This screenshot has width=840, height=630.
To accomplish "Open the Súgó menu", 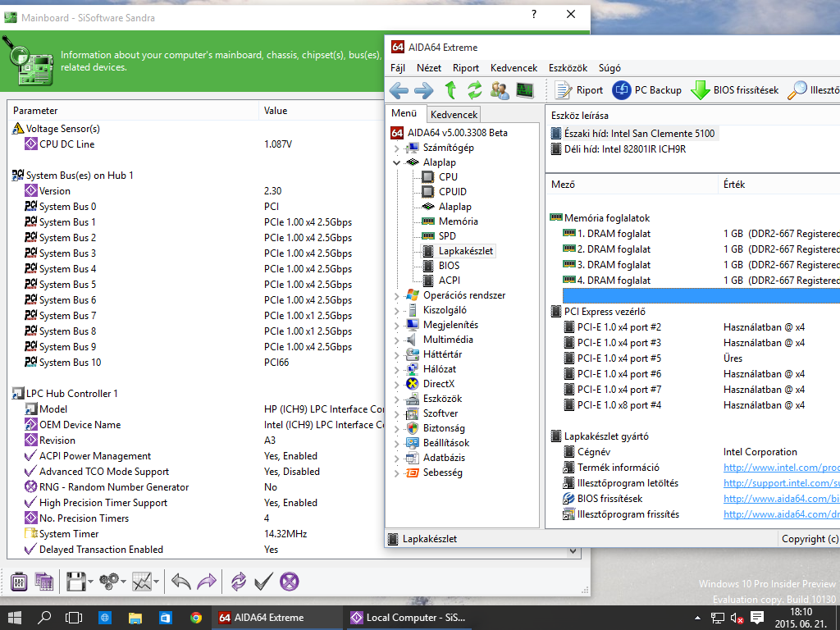I will tap(609, 68).
